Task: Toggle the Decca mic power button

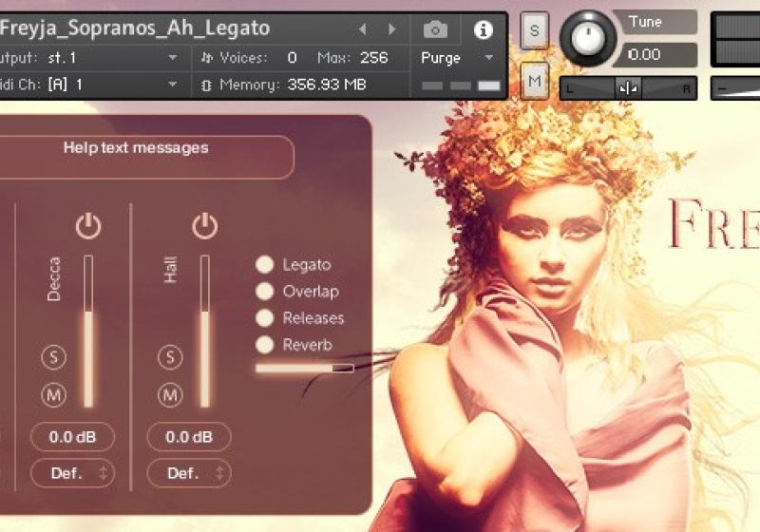Action: (88, 226)
